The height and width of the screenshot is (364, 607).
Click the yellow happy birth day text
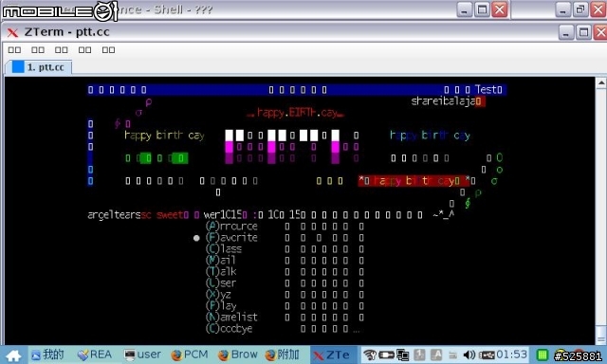pyautogui.click(x=164, y=135)
